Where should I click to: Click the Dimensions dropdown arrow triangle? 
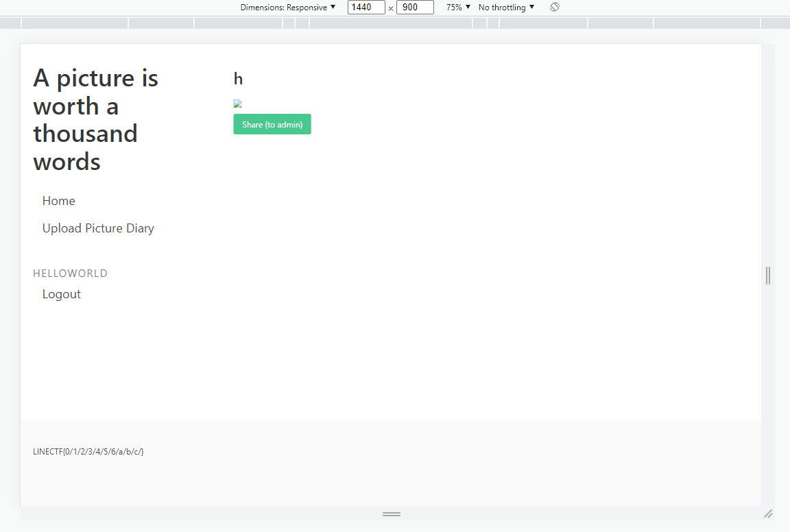[333, 7]
